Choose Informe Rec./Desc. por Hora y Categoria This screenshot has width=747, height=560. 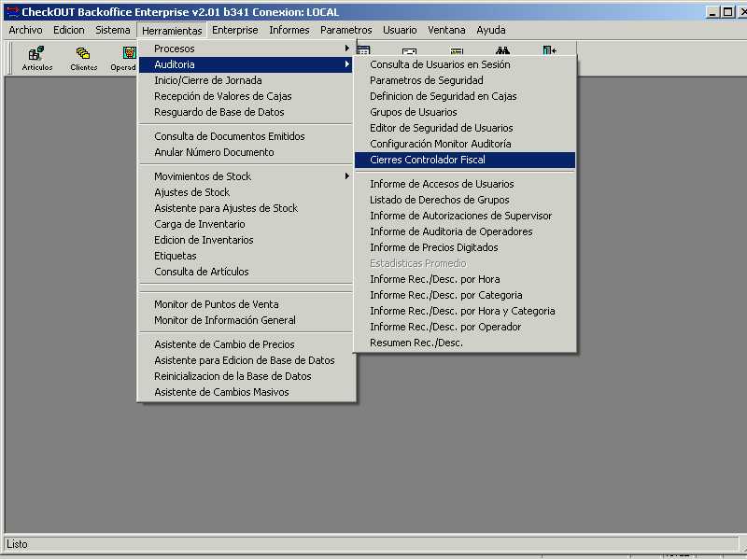(x=465, y=311)
